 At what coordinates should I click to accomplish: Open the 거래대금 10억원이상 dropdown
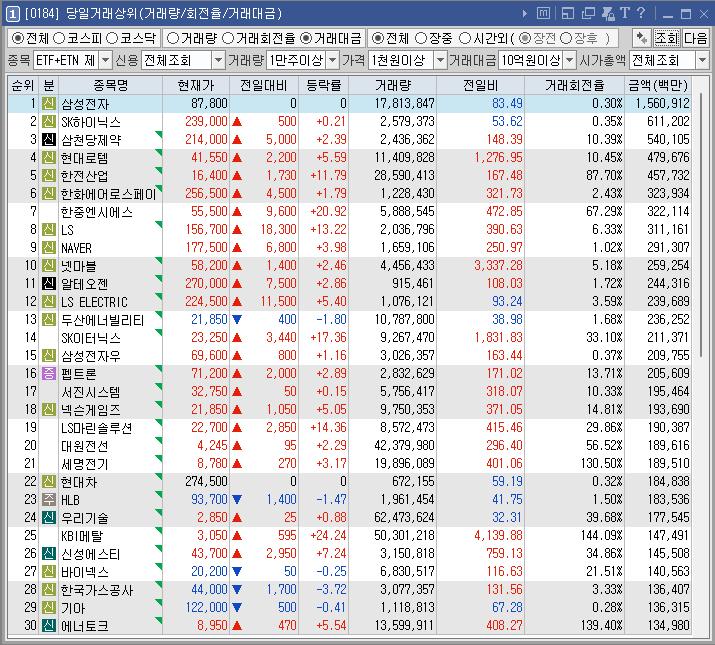tap(570, 60)
